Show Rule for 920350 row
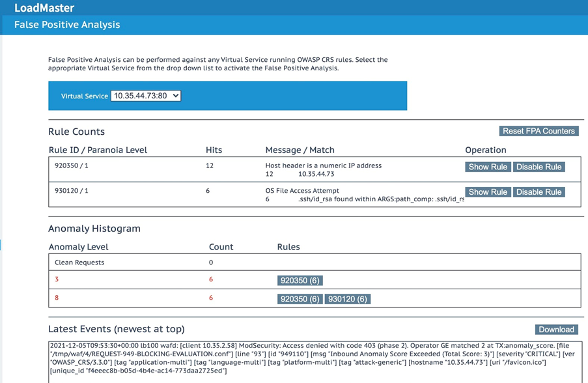 click(x=488, y=167)
